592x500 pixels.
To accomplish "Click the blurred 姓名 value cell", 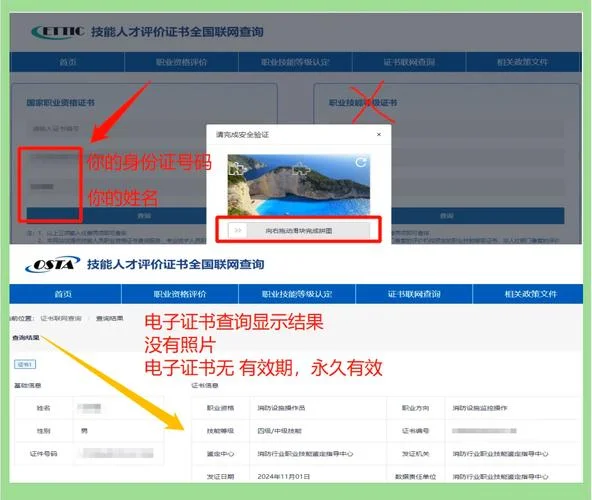I will (118, 407).
